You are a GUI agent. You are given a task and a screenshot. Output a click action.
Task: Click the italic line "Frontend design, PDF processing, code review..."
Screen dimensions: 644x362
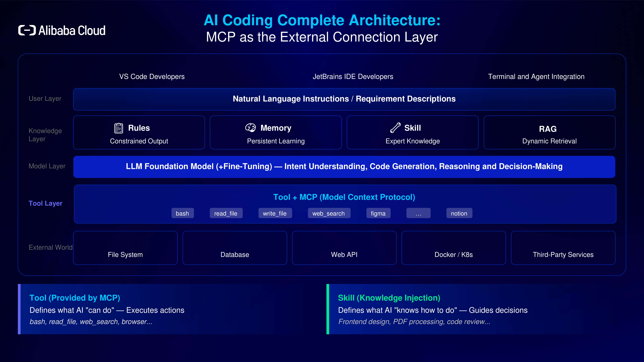414,322
